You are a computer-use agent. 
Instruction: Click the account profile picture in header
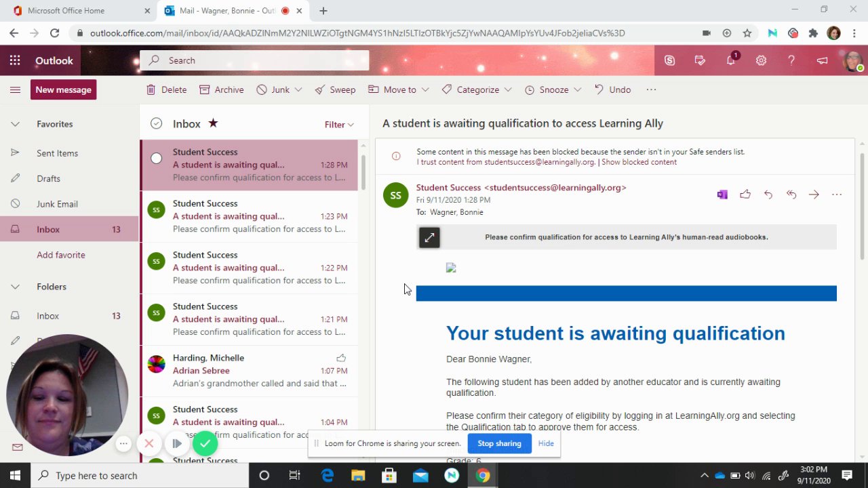852,60
